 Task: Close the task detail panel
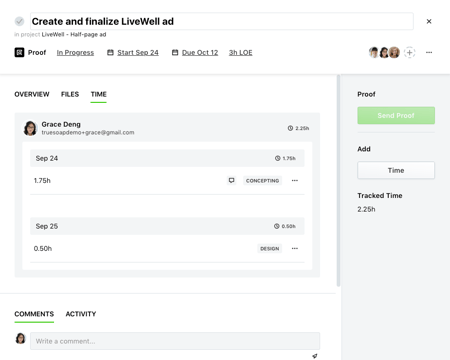[429, 21]
